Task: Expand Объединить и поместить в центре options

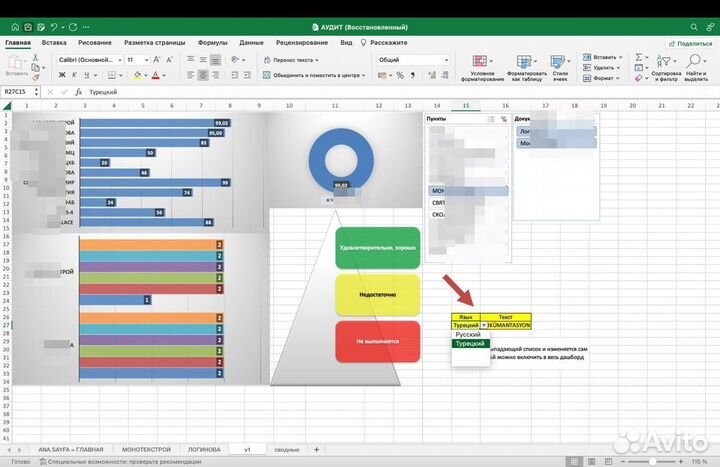Action: (363, 75)
